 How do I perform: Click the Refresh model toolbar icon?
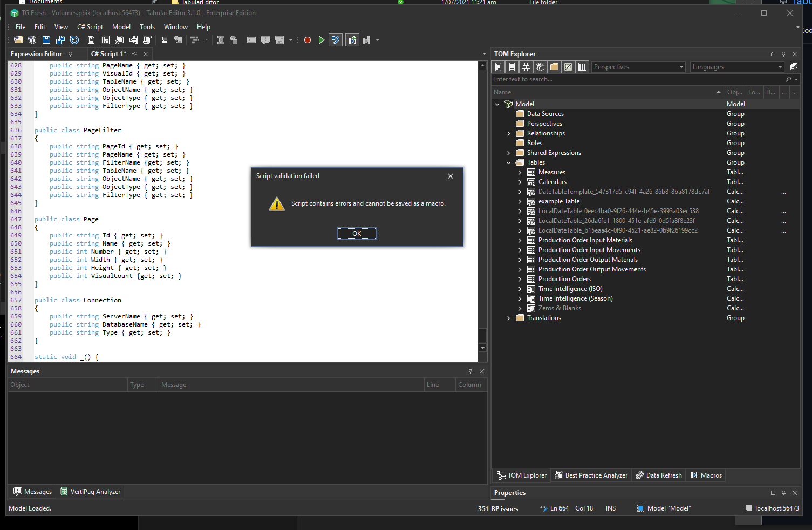pyautogui.click(x=74, y=39)
